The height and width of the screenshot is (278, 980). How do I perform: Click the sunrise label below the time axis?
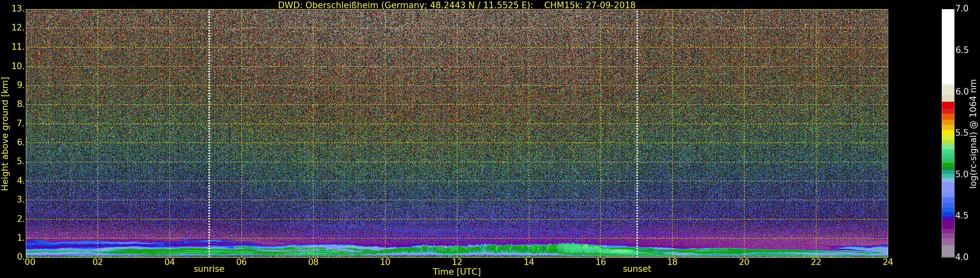(x=209, y=269)
